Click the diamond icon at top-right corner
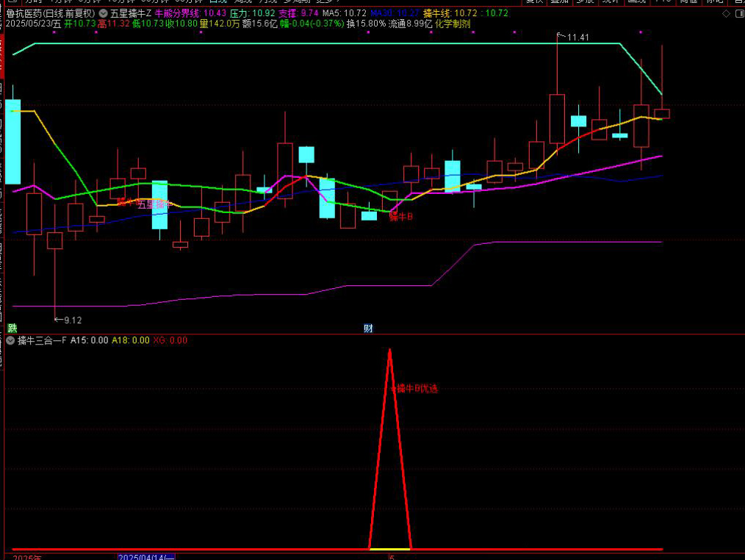The width and height of the screenshot is (745, 560). point(726,13)
